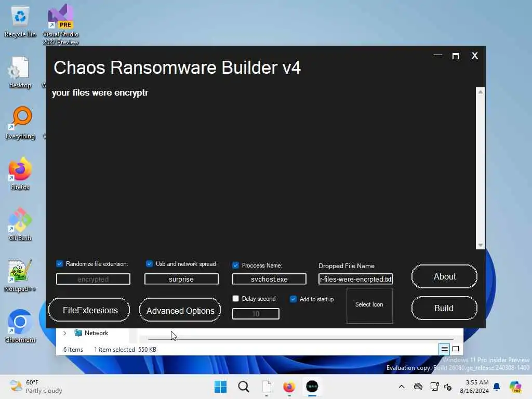Click the Select Icon box
Viewport: 532px width, 399px height.
pos(369,305)
